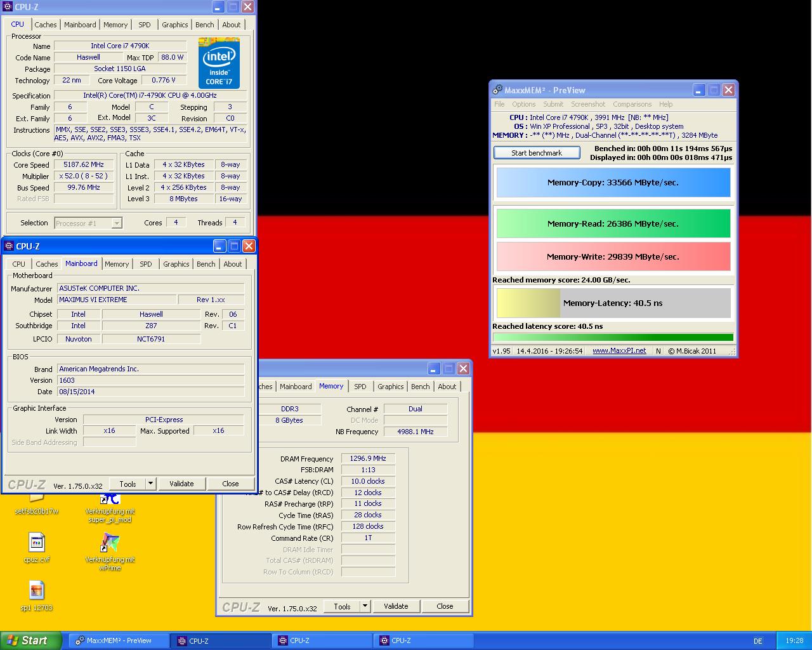Click the Memory-Write result bar

tap(613, 256)
